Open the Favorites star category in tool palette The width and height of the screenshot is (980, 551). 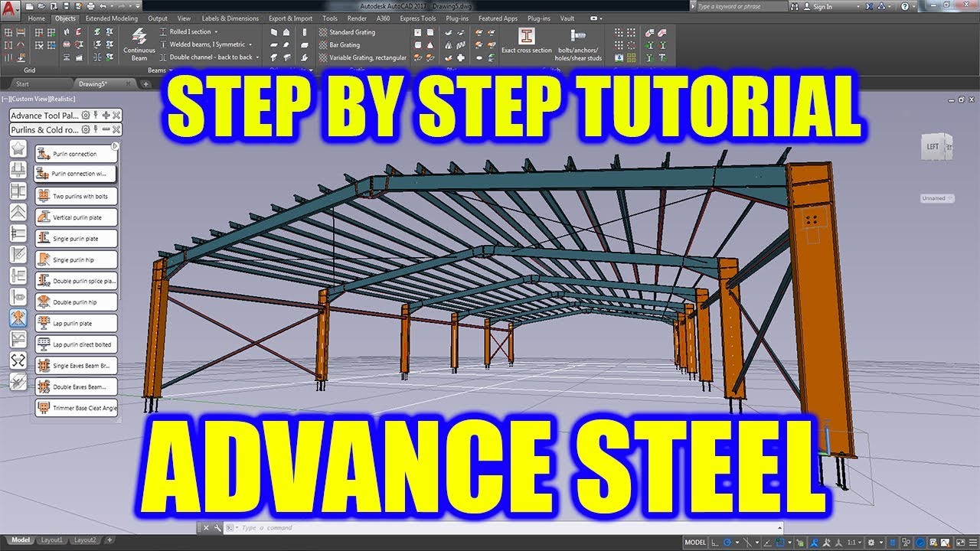(18, 148)
